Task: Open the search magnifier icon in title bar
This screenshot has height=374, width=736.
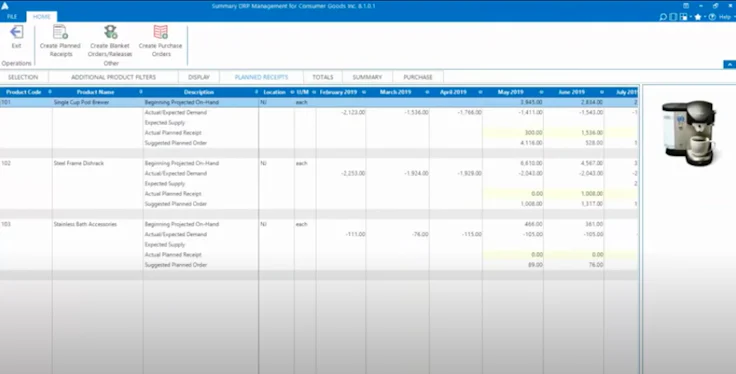Action: 663,17
